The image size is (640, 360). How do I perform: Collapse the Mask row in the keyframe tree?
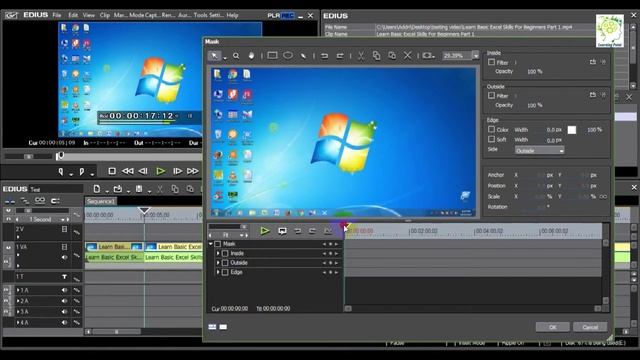point(211,244)
